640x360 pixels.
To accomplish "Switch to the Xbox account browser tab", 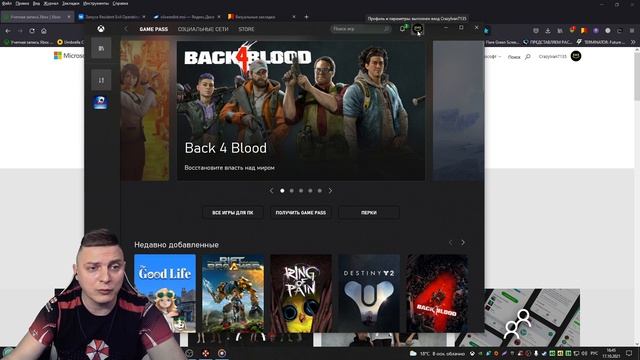I will [x=37, y=17].
